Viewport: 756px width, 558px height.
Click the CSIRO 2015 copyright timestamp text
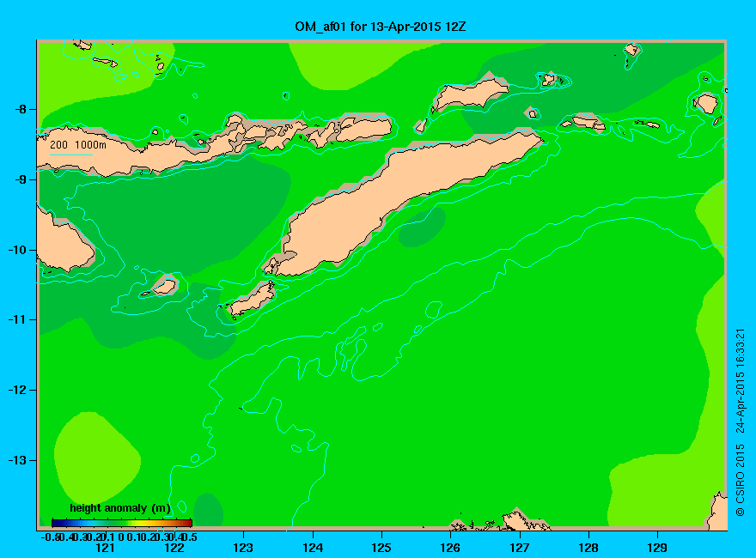(741, 422)
